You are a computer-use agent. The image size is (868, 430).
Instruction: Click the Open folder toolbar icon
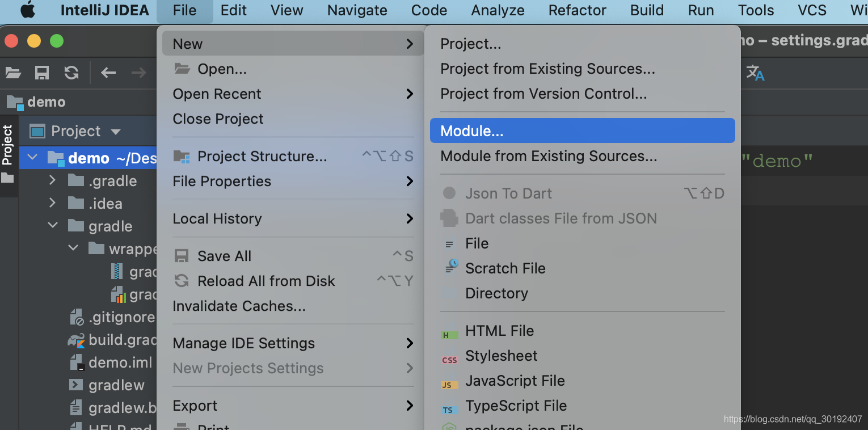13,73
